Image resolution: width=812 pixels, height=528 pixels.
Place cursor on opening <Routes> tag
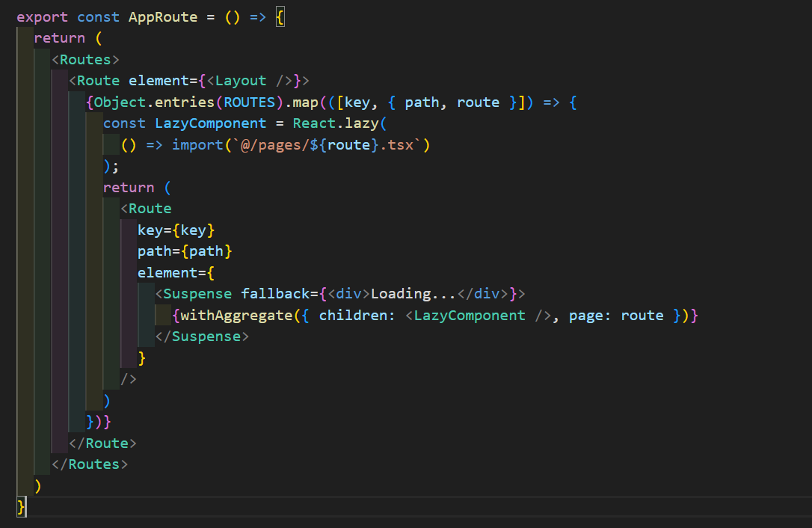point(85,60)
